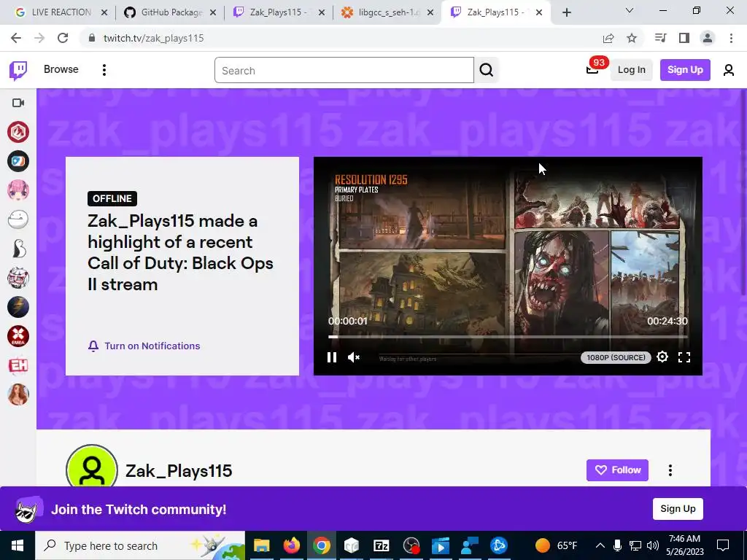Open a new browser tab

[566, 12]
